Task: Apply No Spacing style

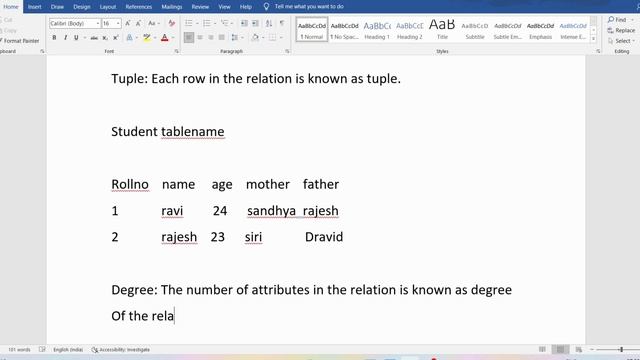Action: pos(344,30)
